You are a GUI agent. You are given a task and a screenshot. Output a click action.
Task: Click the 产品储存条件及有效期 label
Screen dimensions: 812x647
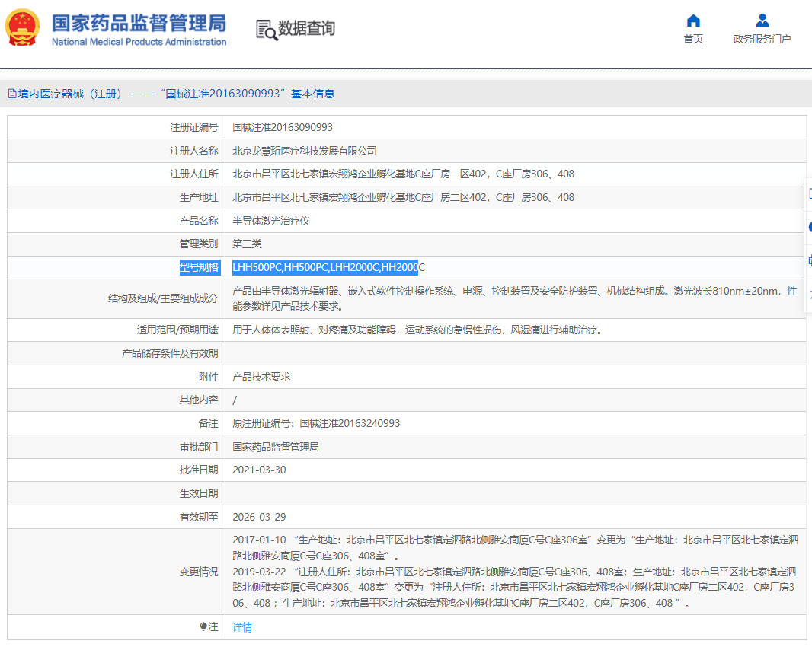(170, 353)
